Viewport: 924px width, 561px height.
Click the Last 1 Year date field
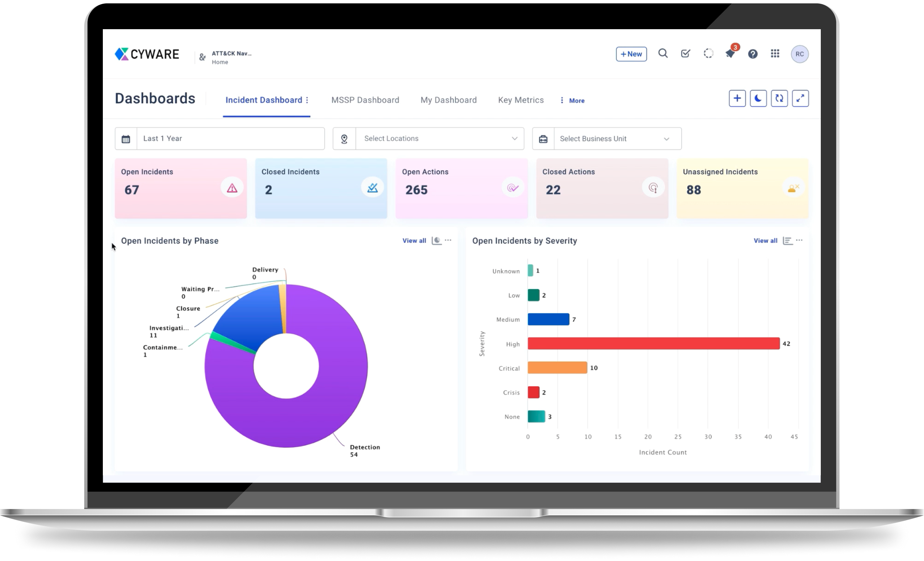tap(230, 139)
